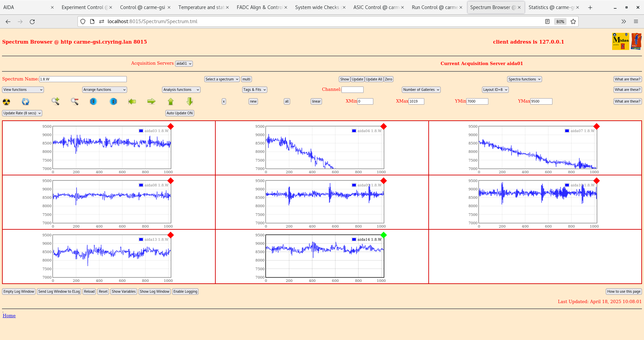Viewport: 644px width, 340px height.
Task: Click the green down arrow icon
Action: point(190,101)
